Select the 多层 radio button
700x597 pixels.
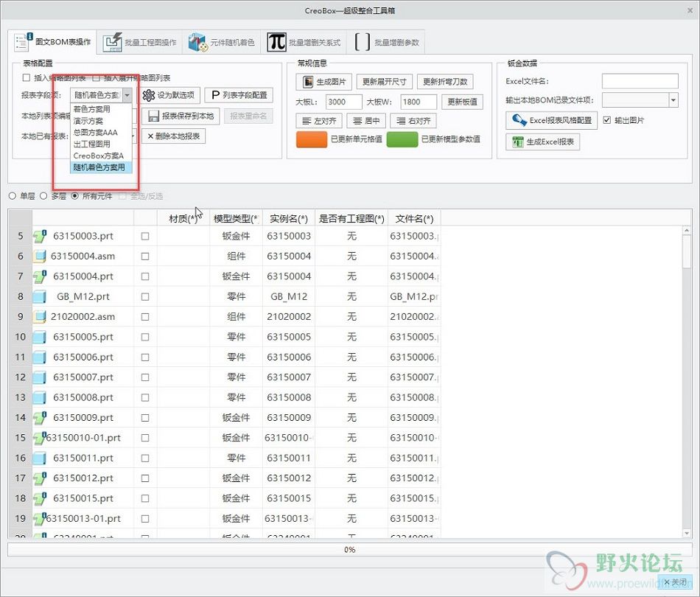[x=43, y=196]
